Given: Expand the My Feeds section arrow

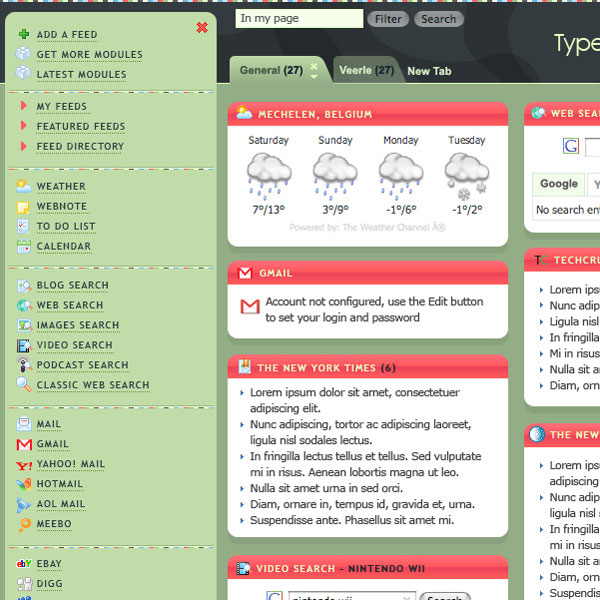Looking at the screenshot, I should tap(24, 106).
